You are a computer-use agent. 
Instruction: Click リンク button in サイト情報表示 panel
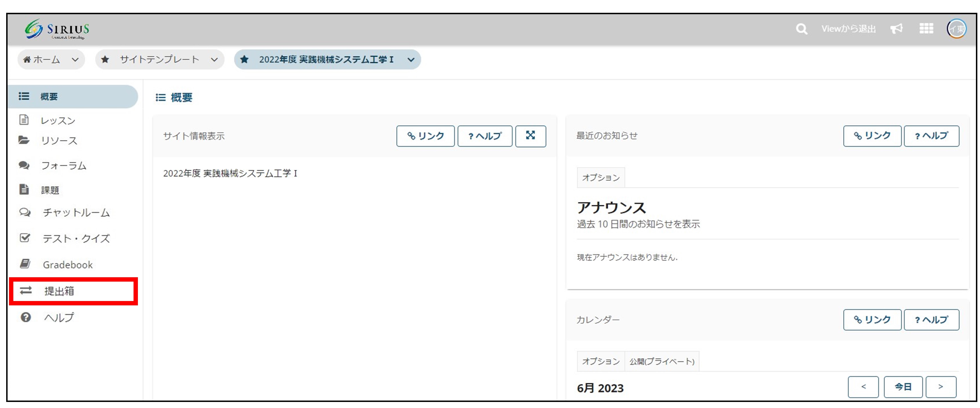425,136
